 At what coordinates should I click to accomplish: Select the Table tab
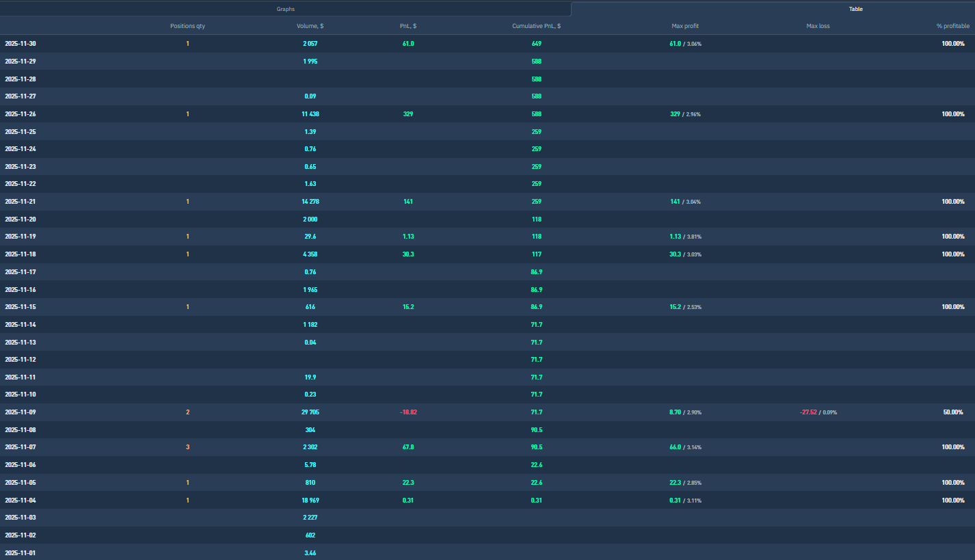[x=855, y=9]
